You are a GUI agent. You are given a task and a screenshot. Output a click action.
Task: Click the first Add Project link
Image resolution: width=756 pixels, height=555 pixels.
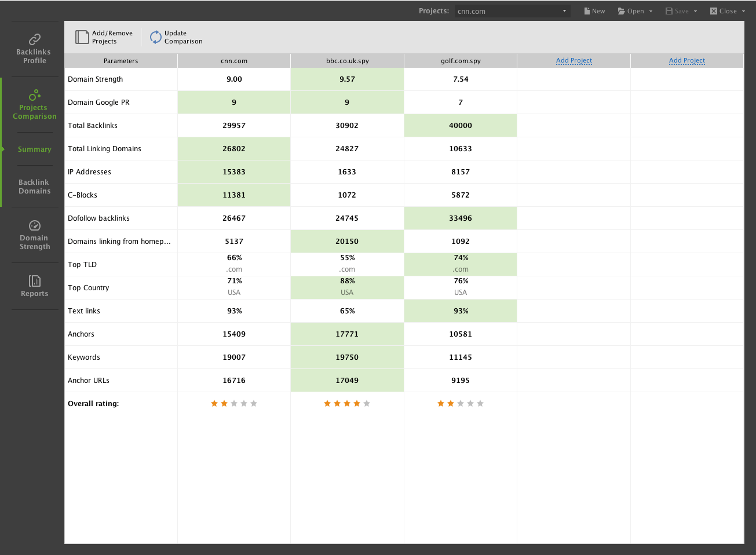574,60
